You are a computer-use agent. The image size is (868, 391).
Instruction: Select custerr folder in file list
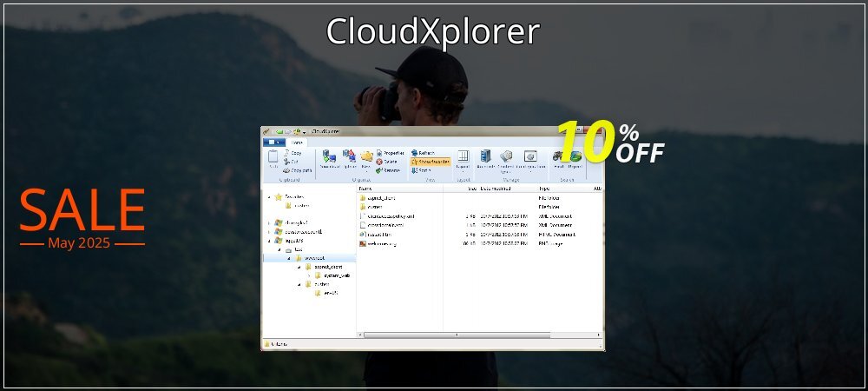(372, 207)
